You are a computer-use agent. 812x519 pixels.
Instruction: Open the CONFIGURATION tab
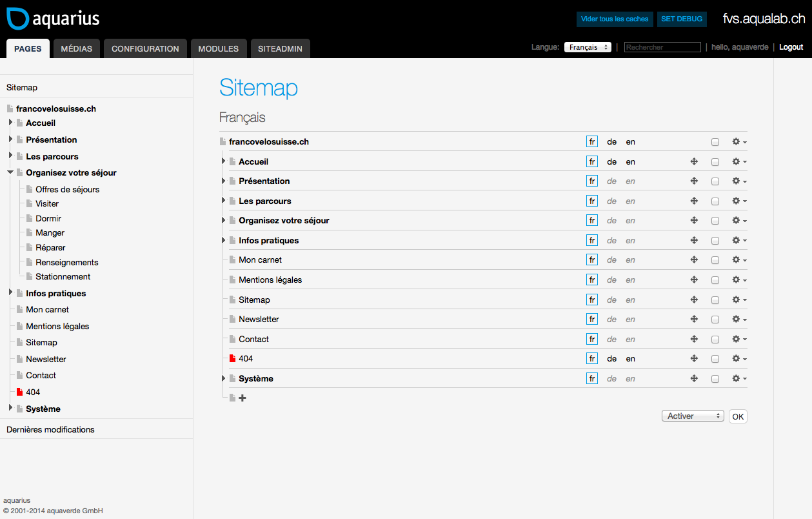(145, 48)
